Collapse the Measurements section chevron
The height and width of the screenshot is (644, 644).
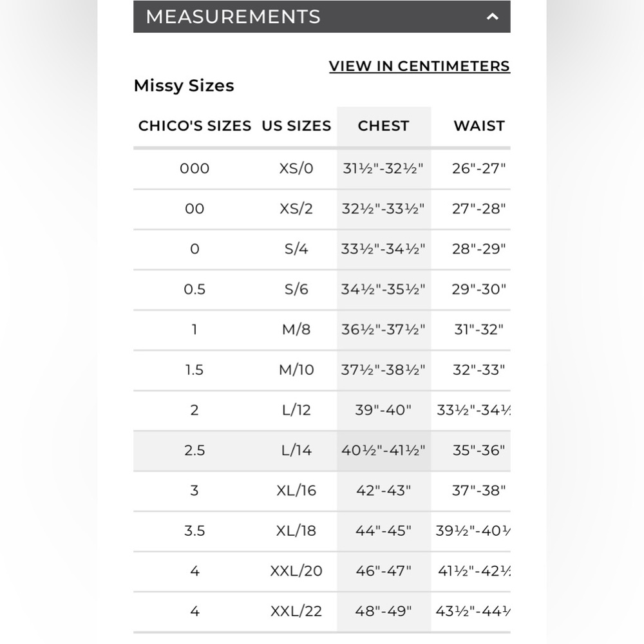(x=492, y=17)
